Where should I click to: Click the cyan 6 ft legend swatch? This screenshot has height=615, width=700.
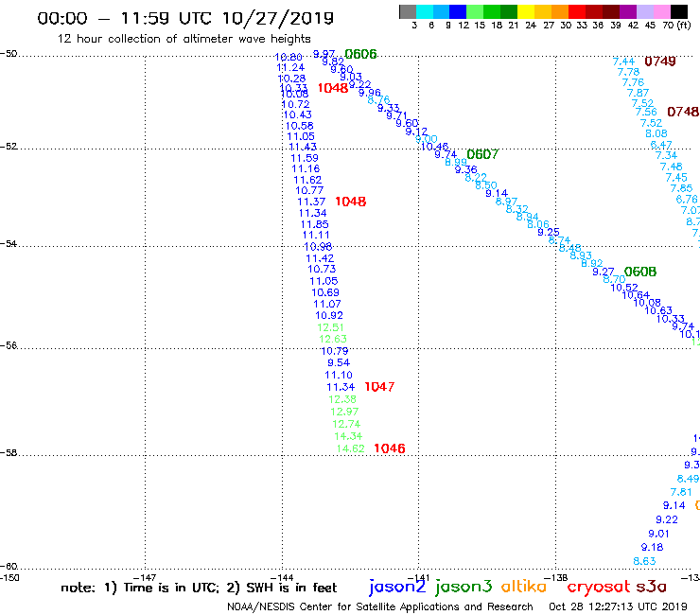tap(425, 11)
